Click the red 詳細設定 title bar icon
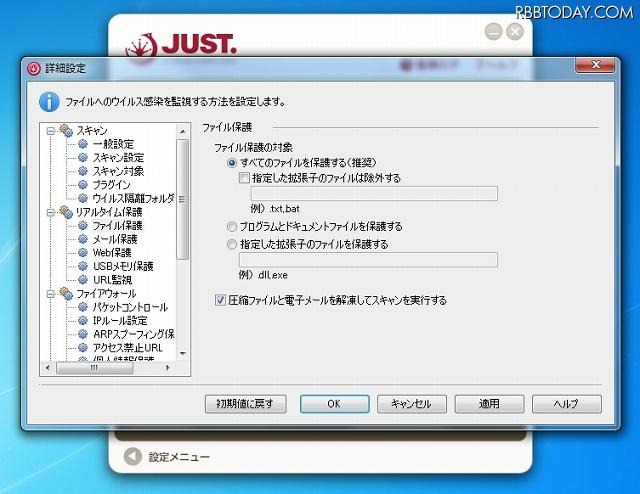The height and width of the screenshot is (494, 640). [34, 68]
